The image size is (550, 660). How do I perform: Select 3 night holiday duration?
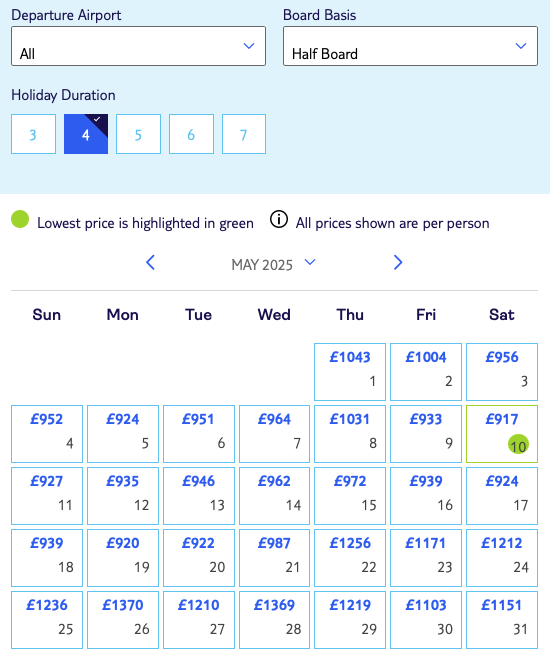(x=33, y=134)
